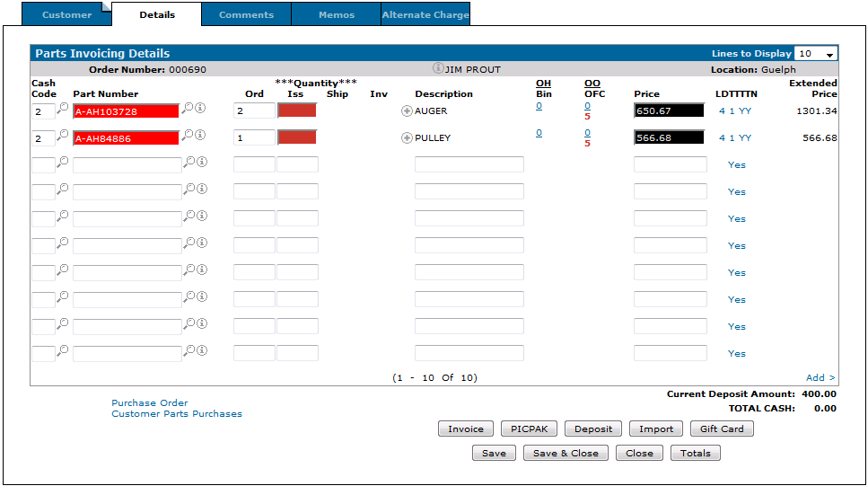Click the 566.68 price field

coord(670,138)
